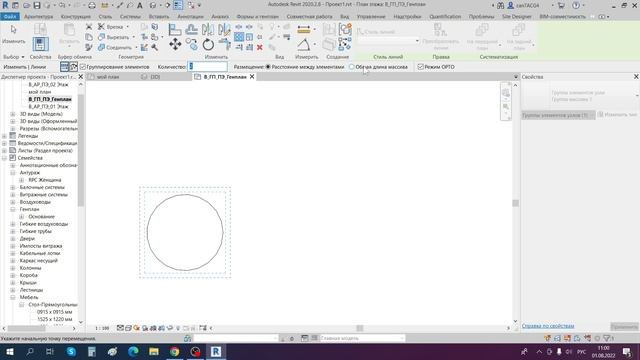Click the Offset tool icon
This screenshot has height=360, width=640.
(x=191, y=29)
